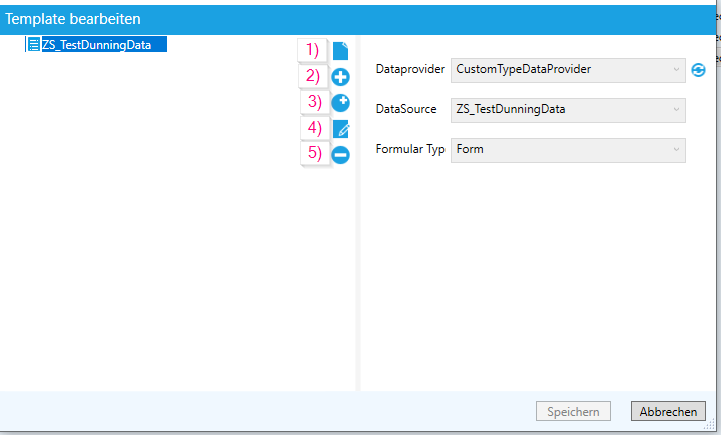Refresh the Dataprovider list
Image resolution: width=721 pixels, height=435 pixels.
pos(698,70)
